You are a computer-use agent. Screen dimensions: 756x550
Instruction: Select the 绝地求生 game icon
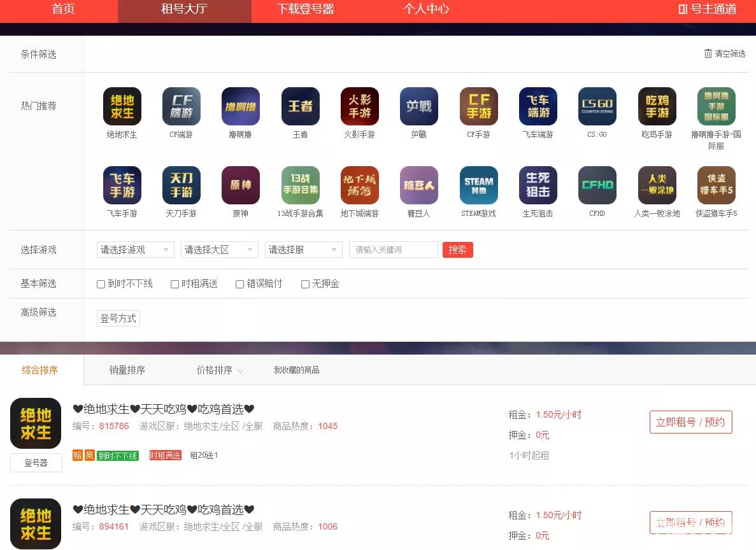pos(122,106)
